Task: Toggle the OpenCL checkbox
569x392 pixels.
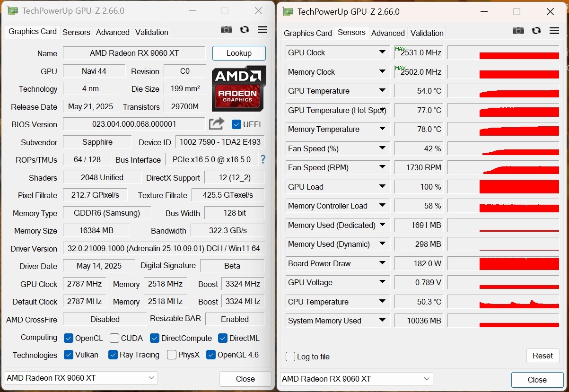Action: (x=69, y=338)
